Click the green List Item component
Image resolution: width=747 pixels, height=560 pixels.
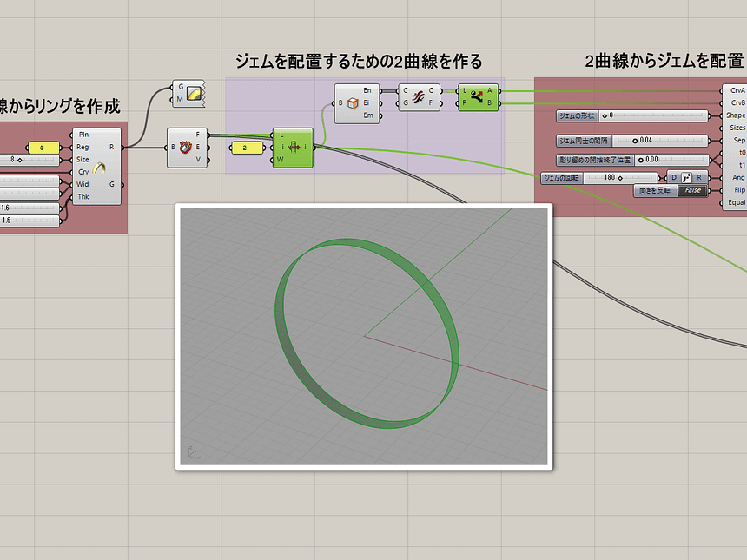coord(293,147)
